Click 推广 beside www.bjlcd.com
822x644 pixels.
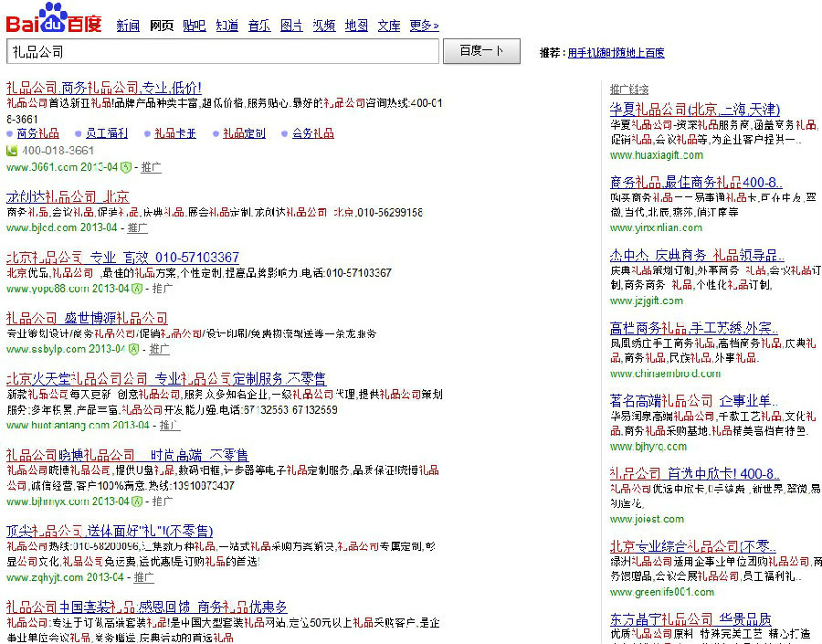pyautogui.click(x=137, y=227)
